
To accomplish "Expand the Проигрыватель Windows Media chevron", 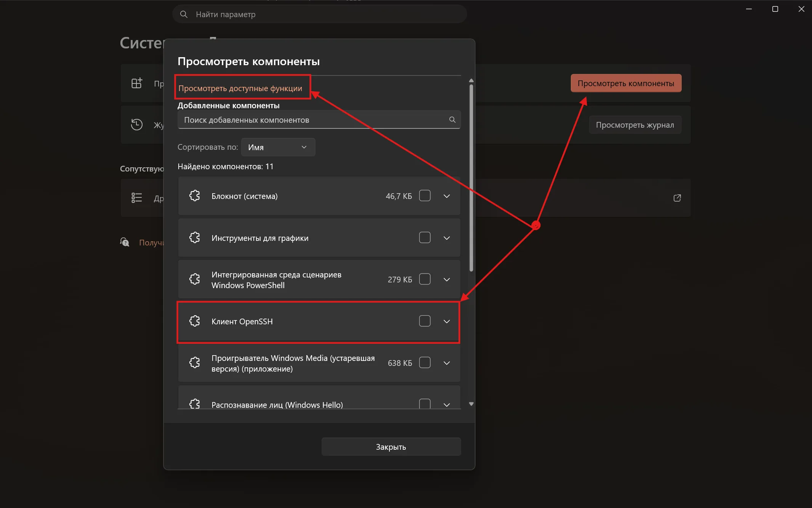I will (x=447, y=363).
